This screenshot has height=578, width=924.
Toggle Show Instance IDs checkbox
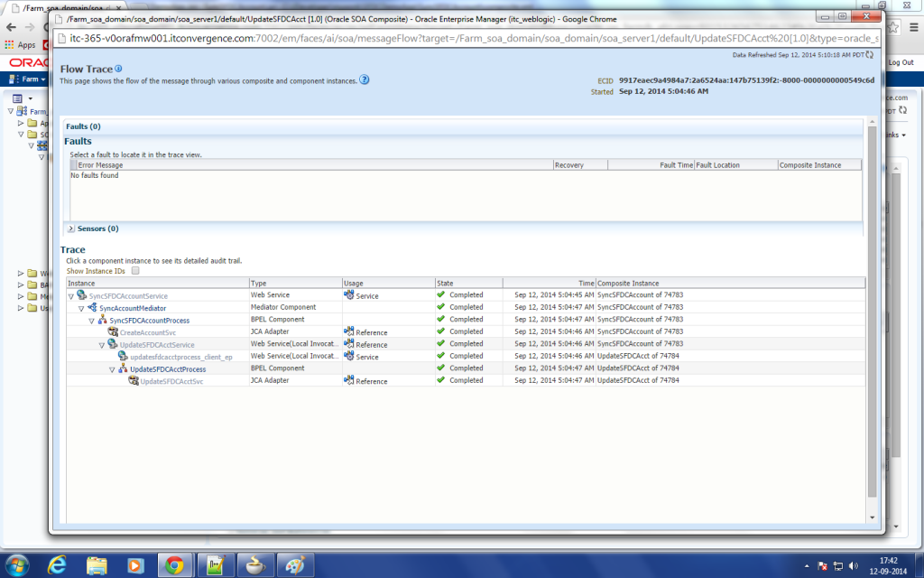point(135,271)
